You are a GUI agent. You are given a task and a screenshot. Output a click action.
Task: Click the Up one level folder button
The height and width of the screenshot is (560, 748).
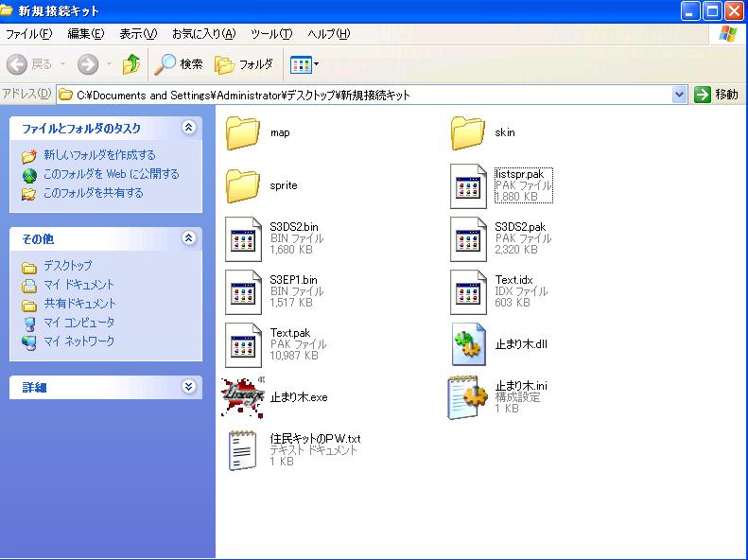(x=131, y=64)
